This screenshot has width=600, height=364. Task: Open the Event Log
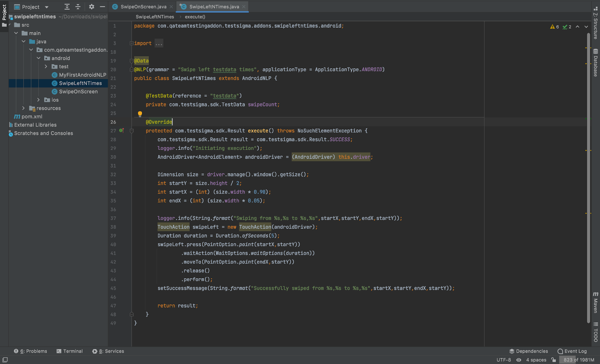point(572,351)
